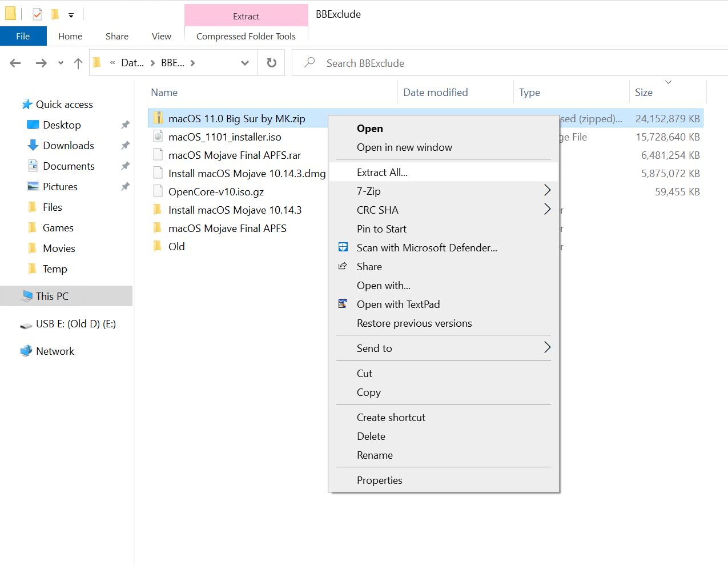The height and width of the screenshot is (565, 728).
Task: Click the Scan with Microsoft Defender shield icon
Action: tap(343, 247)
